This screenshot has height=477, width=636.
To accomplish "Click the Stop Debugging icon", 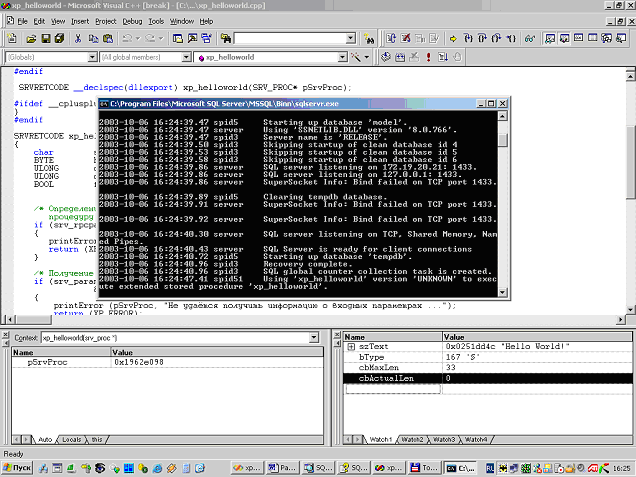I will coord(406,39).
